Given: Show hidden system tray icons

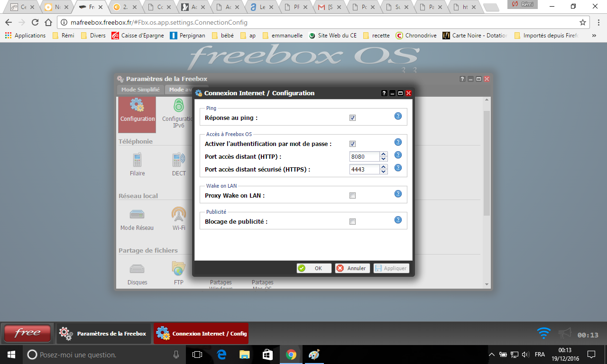Looking at the screenshot, I should (x=491, y=355).
